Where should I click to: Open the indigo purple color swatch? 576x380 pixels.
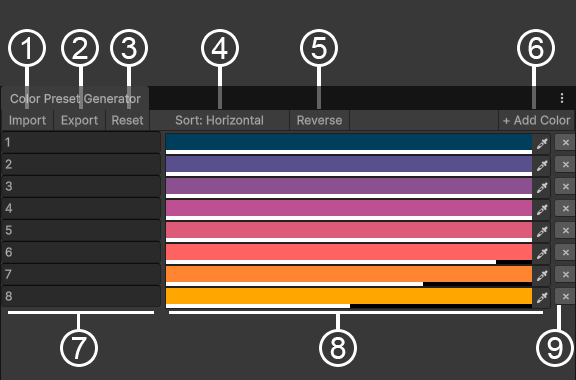349,166
